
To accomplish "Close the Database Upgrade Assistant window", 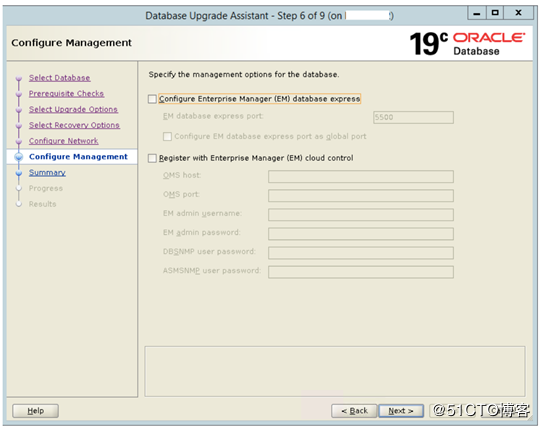I will pyautogui.click(x=518, y=13).
